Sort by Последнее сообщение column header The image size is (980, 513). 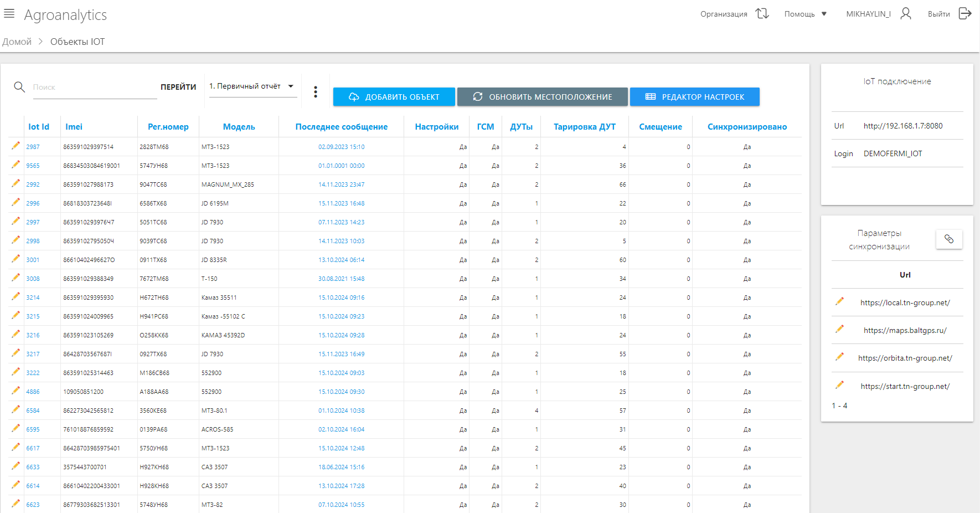tap(341, 127)
